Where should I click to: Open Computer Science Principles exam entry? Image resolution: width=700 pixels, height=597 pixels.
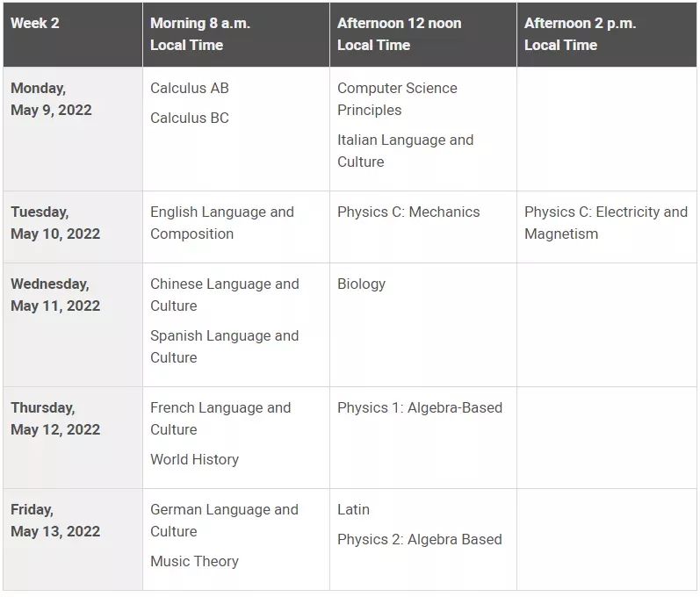coord(397,99)
